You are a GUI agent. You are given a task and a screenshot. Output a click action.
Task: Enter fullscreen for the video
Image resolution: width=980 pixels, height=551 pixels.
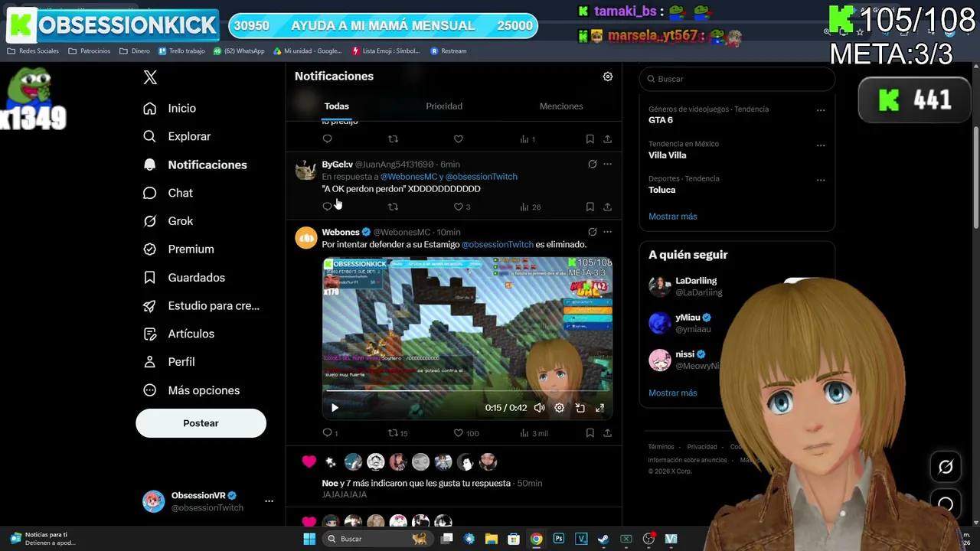(x=599, y=408)
